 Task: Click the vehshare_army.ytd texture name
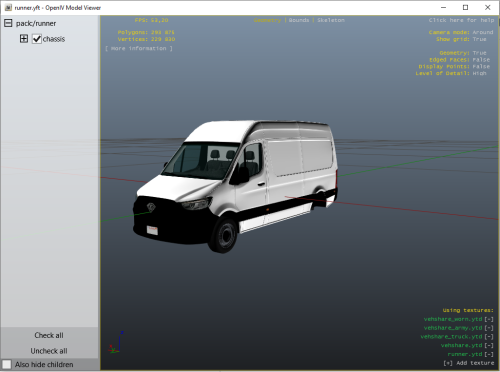pos(453,328)
